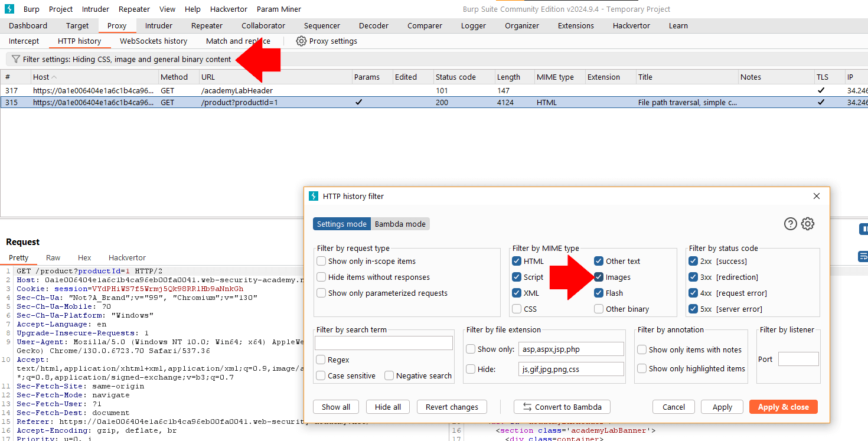Open the WebSockets history tab
868x441 pixels.
point(154,41)
